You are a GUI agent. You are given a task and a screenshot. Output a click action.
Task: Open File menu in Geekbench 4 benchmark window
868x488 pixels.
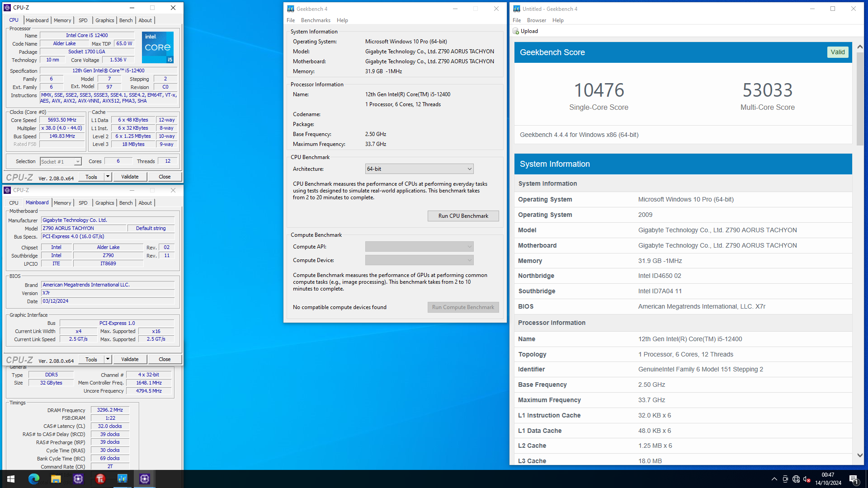[291, 20]
